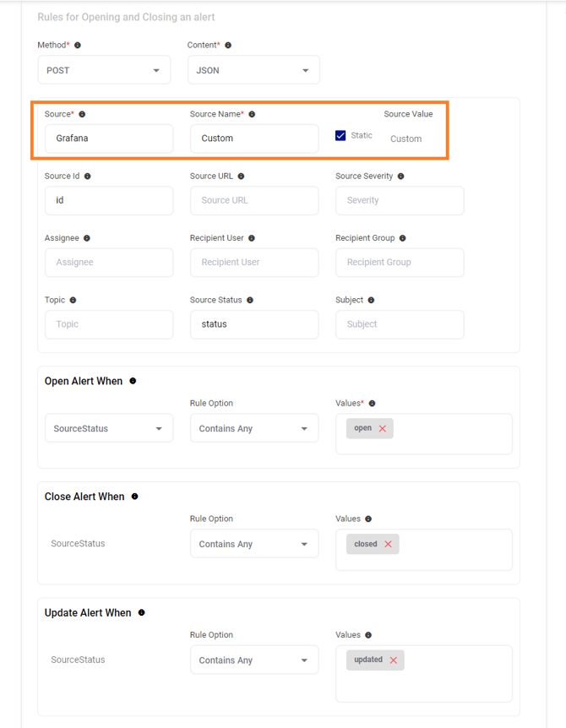Click the Source Id field containing id
Image resolution: width=566 pixels, height=728 pixels.
[108, 200]
